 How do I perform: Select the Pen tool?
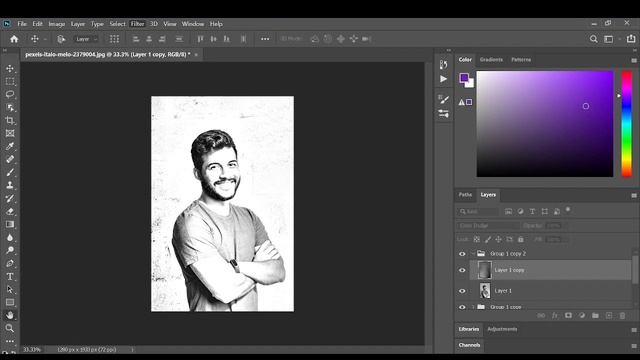10,263
